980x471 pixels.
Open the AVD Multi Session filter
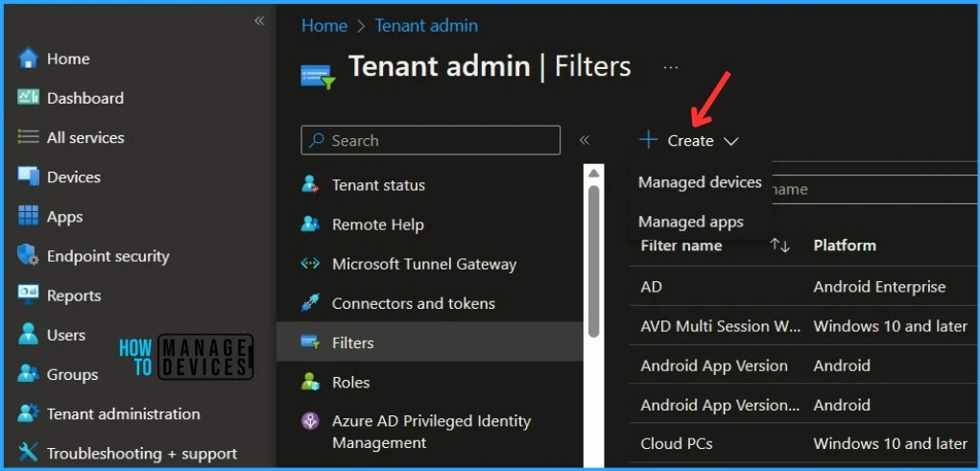point(720,326)
